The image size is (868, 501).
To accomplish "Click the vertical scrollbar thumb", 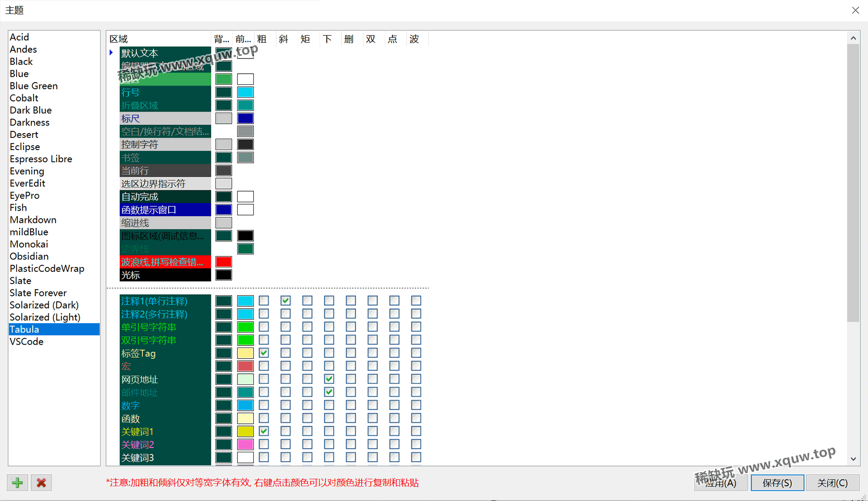I will [x=853, y=183].
